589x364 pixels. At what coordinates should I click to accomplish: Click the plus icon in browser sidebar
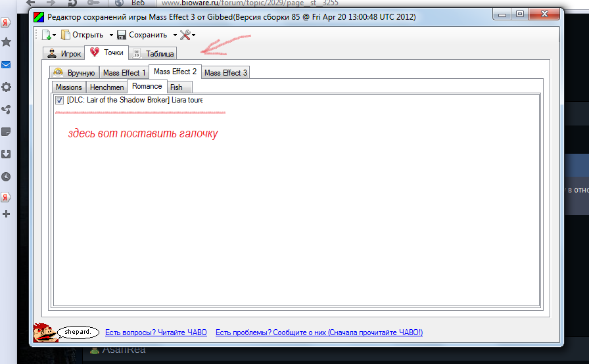pos(6,214)
